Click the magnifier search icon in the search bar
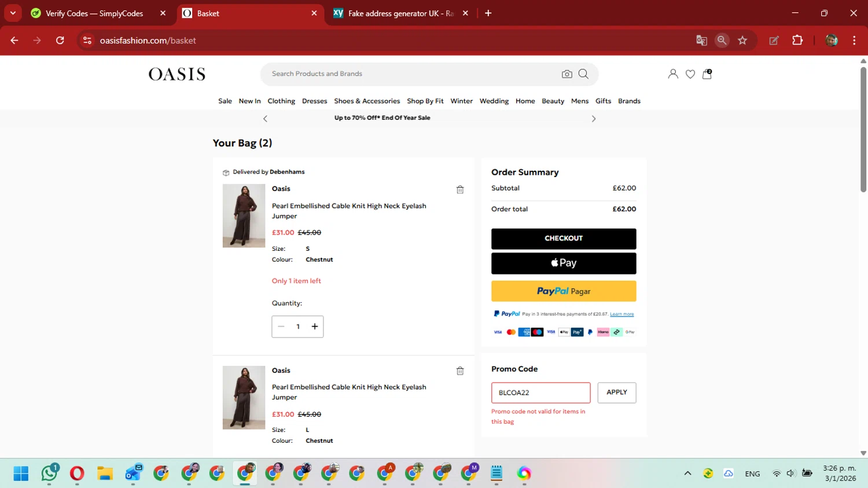 click(x=583, y=74)
